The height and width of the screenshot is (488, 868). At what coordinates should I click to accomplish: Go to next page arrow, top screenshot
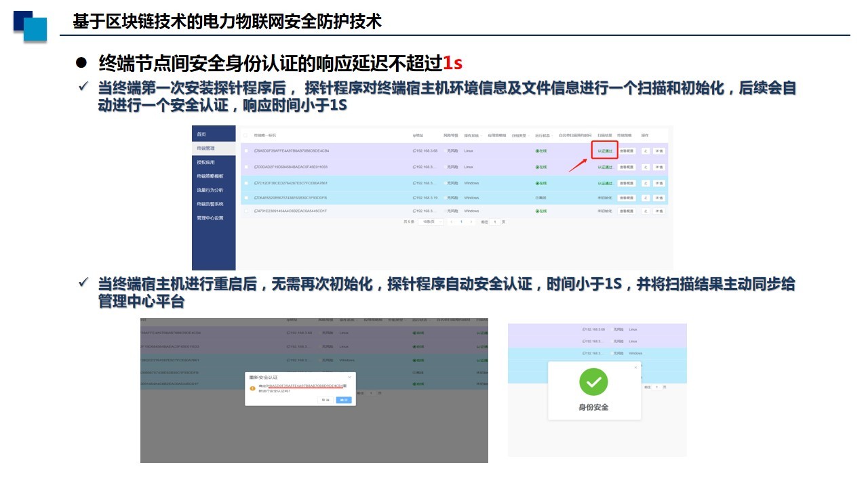(x=471, y=222)
